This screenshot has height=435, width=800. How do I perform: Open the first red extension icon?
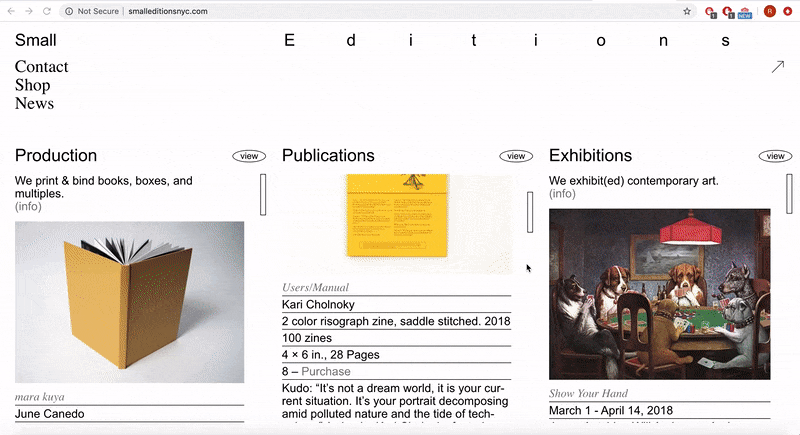(710, 12)
